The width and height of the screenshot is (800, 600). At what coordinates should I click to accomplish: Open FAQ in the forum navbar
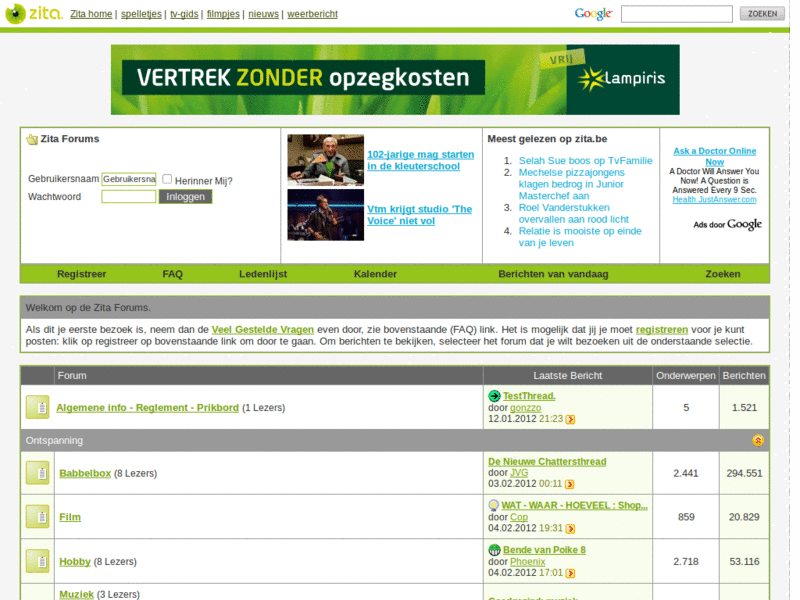172,274
